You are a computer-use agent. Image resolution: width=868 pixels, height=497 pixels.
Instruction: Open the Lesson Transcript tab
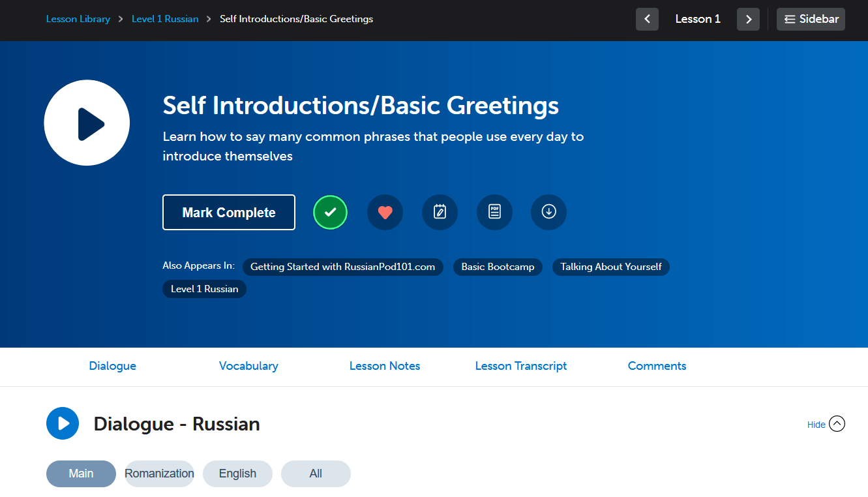point(520,366)
